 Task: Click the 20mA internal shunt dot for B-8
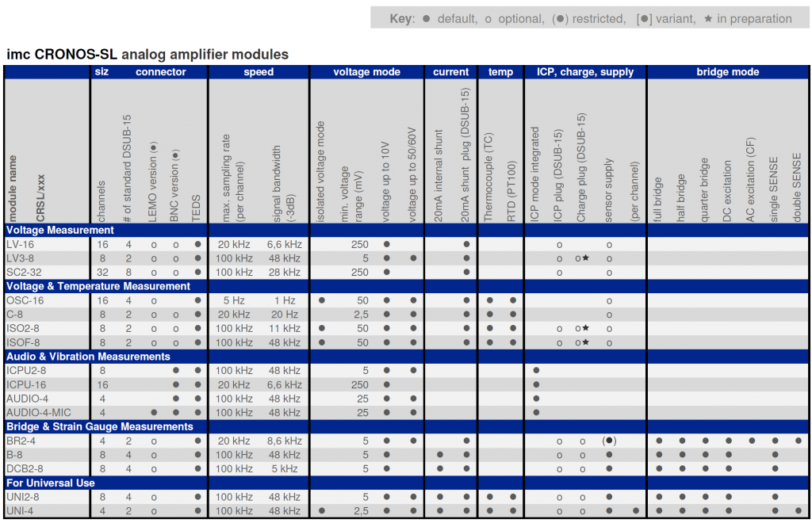click(x=439, y=455)
